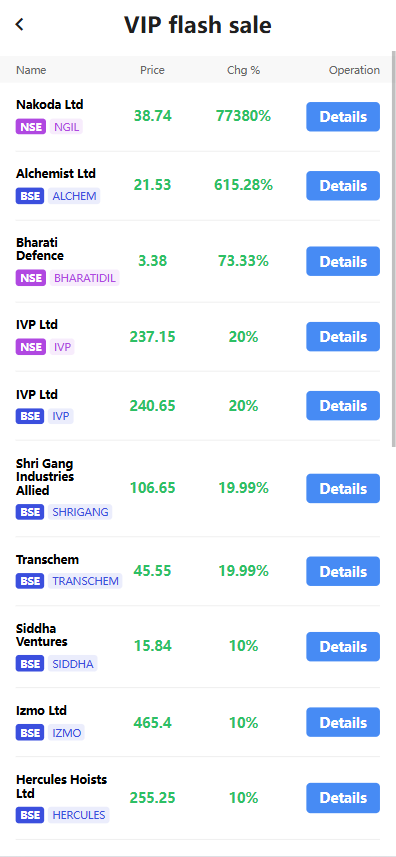Click the ALCHEM ticker badge
Viewport: 396px width, 857px height.
pos(74,196)
